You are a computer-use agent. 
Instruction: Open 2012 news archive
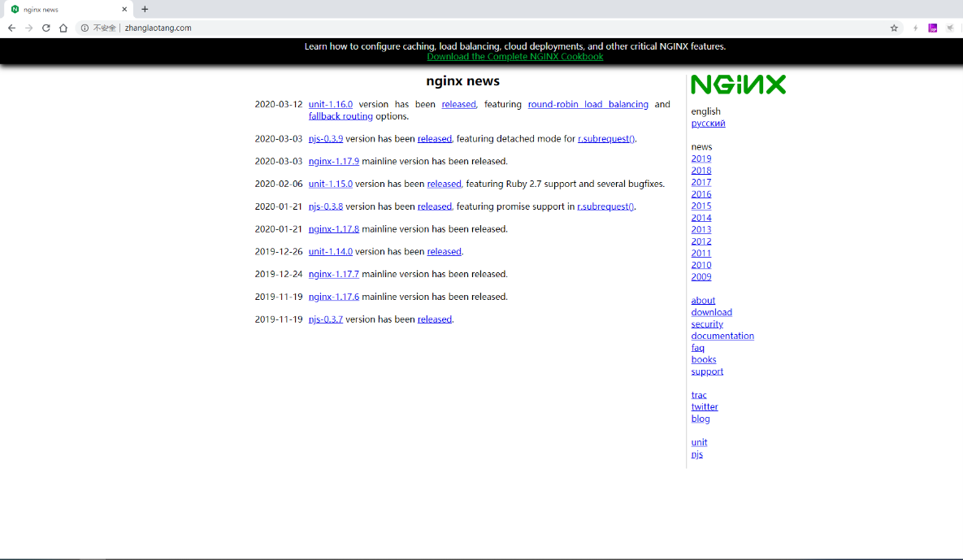tap(701, 241)
